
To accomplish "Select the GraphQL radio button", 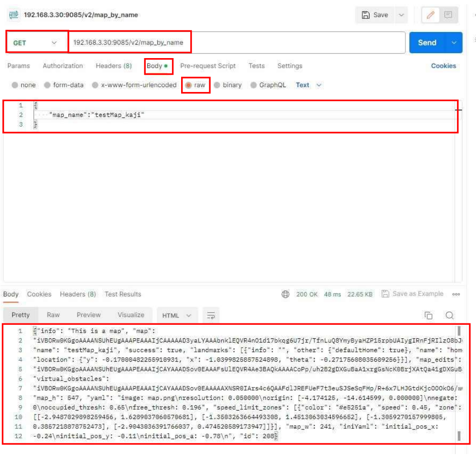I will click(x=254, y=85).
